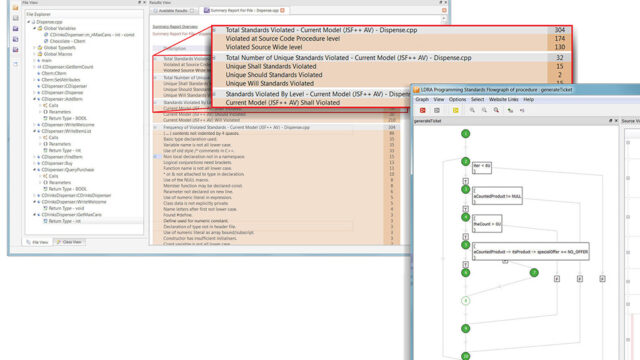Collapse the Dispense.cpp root node
The width and height of the screenshot is (640, 360).
[x=29, y=22]
